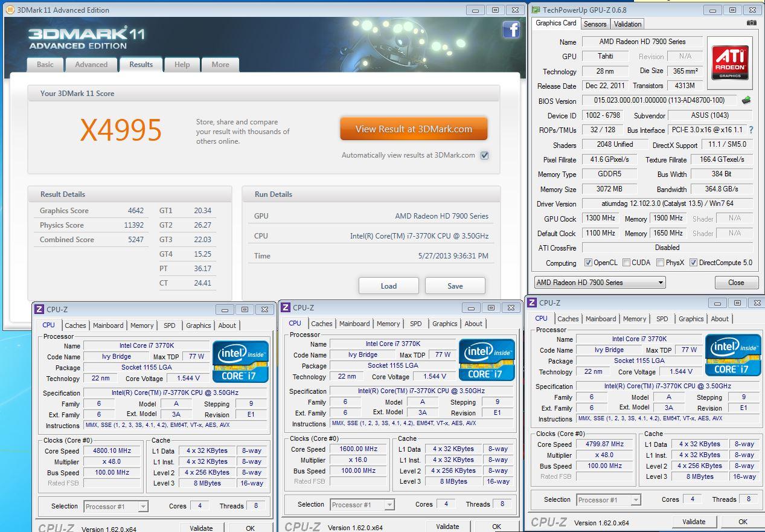Click the right CPU-Z title bar Z icon
The image size is (765, 532).
coord(532,303)
